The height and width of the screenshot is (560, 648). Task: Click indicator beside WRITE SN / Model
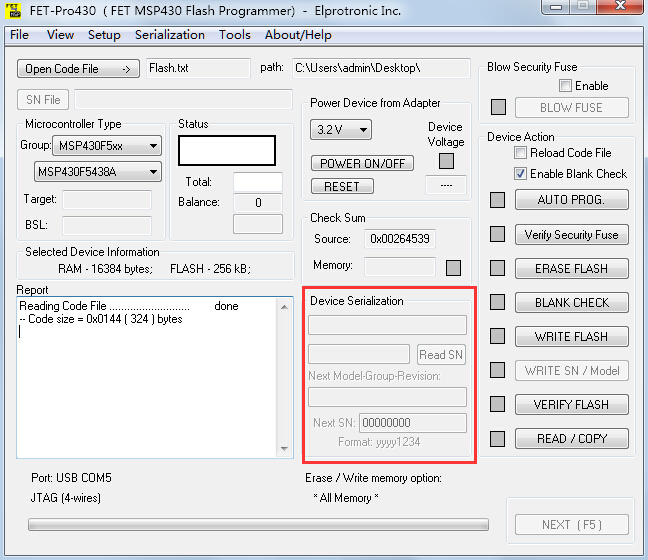pos(497,370)
